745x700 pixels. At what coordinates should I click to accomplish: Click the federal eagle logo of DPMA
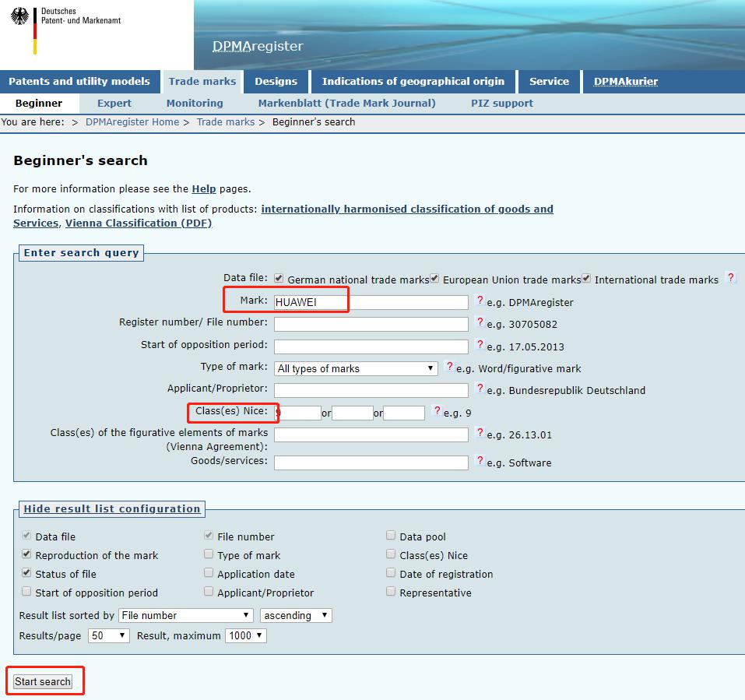pos(19,16)
